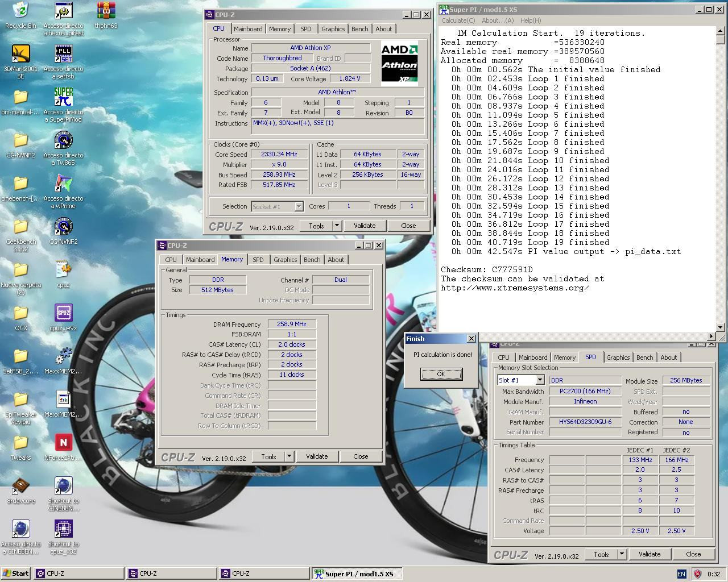Image resolution: width=728 pixels, height=582 pixels.
Task: Click Validate in the CPU-Z CPU window
Action: 365,226
